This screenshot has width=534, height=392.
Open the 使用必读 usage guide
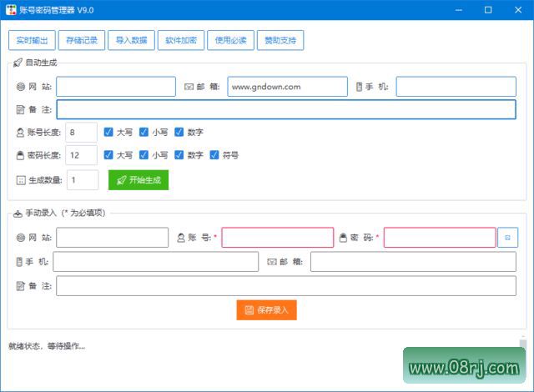click(x=230, y=40)
